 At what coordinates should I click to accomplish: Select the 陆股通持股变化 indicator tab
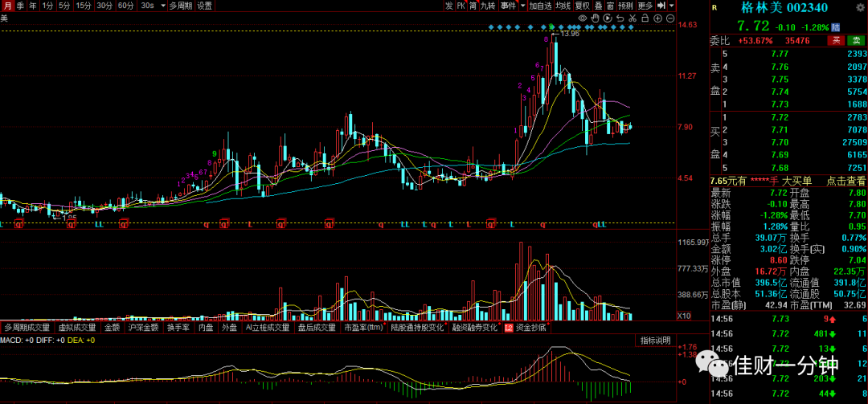(417, 327)
